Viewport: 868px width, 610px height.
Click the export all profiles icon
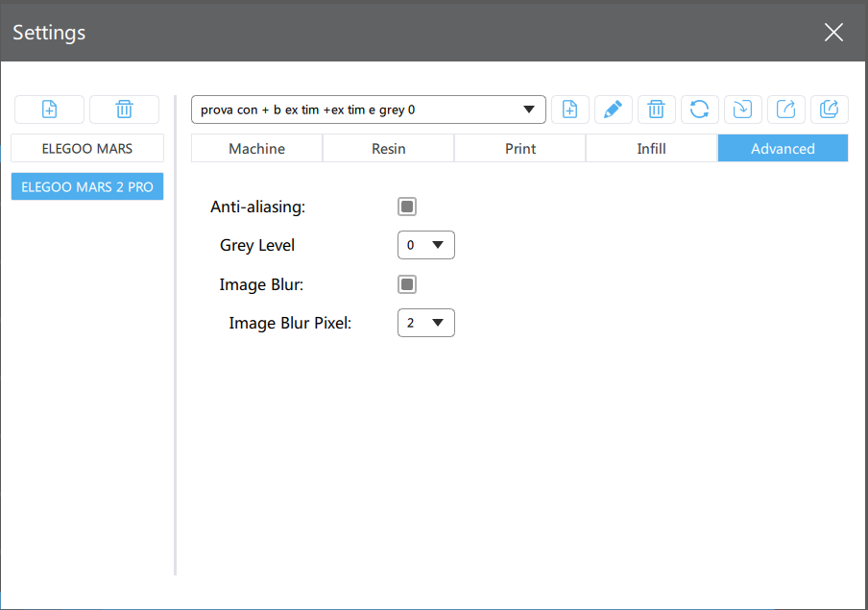[x=829, y=110]
